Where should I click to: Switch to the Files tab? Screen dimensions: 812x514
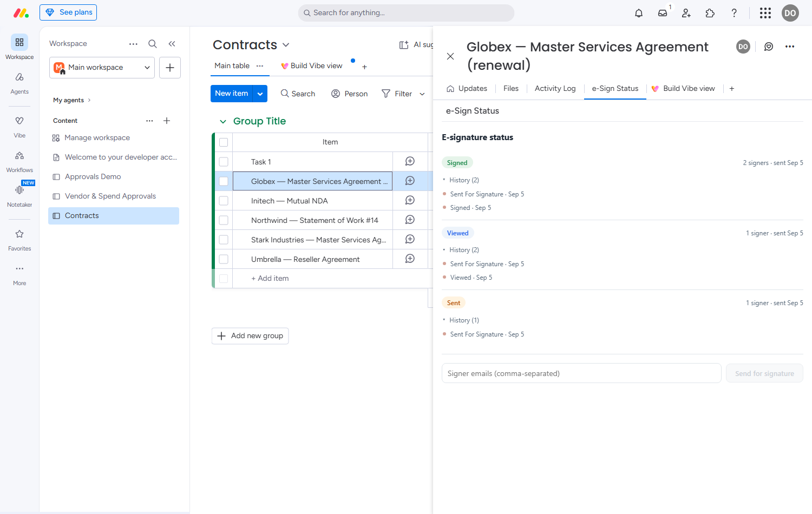pos(511,89)
